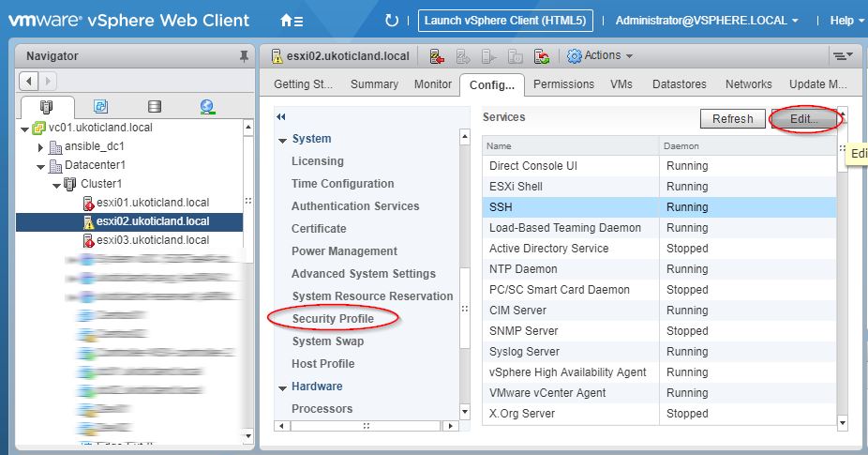The height and width of the screenshot is (455, 868).
Task: Select esxi03.ukoticland.local host
Action: [152, 240]
